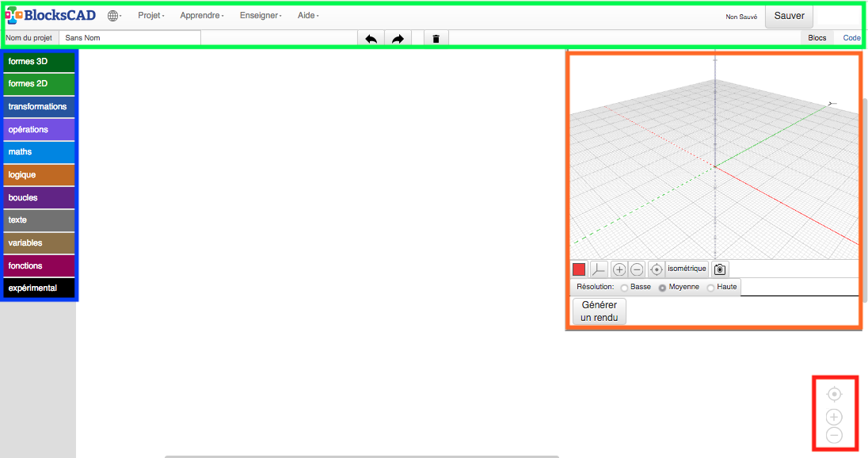Toggle the axes display icon

click(599, 269)
